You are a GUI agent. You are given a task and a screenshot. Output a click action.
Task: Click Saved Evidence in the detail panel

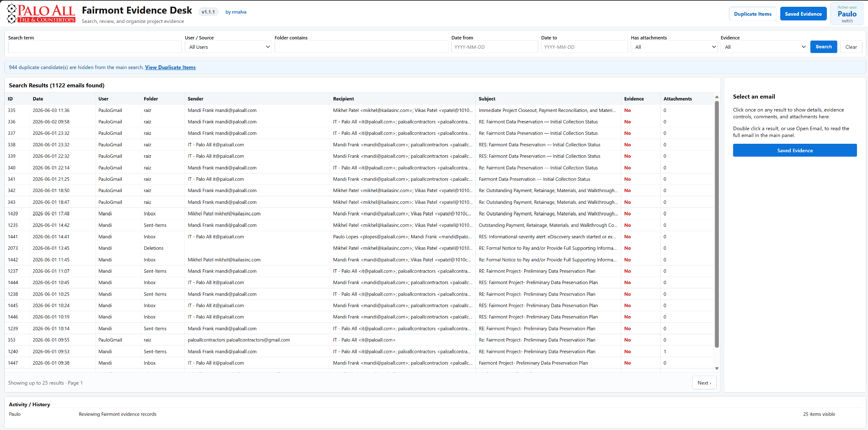pyautogui.click(x=795, y=151)
